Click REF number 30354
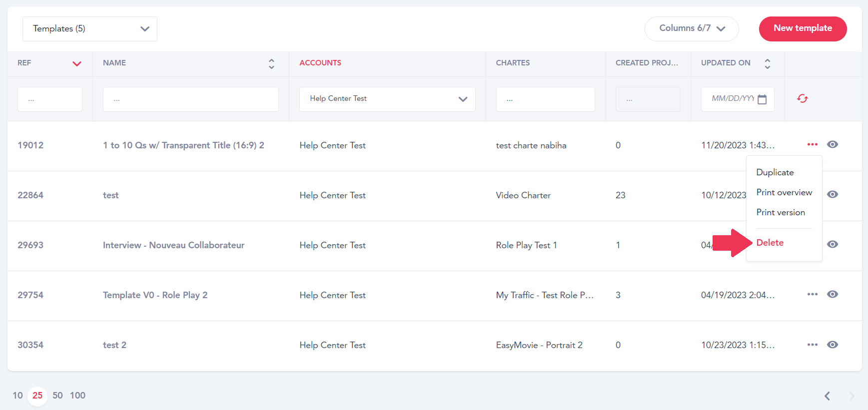The image size is (868, 410). tap(30, 345)
